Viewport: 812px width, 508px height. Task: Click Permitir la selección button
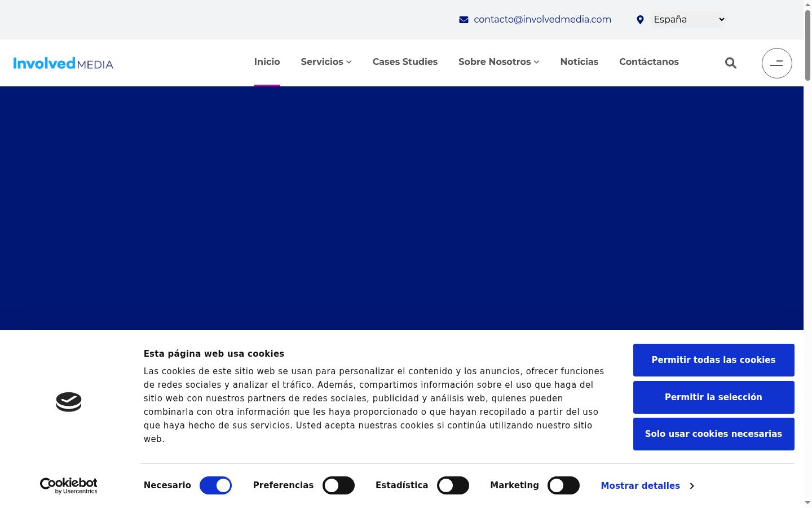click(714, 397)
